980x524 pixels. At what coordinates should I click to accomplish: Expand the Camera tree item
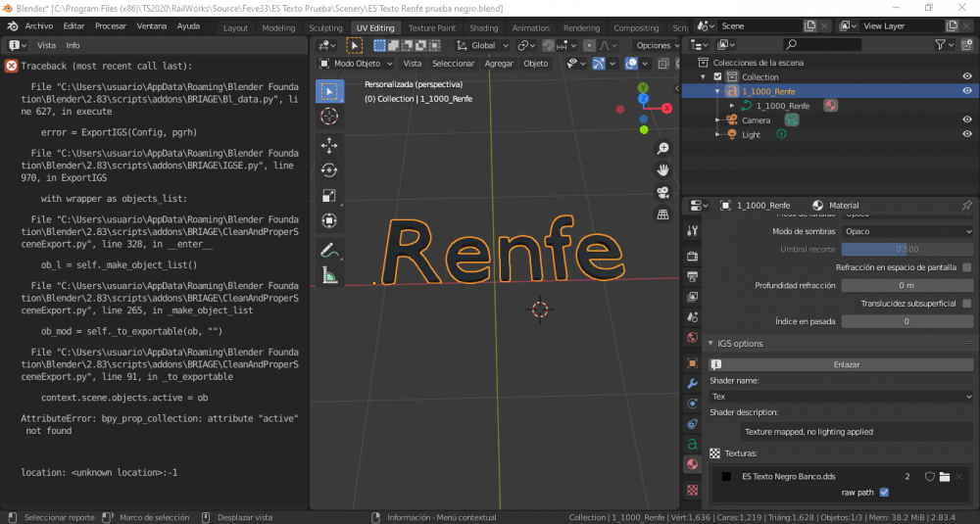pos(717,119)
